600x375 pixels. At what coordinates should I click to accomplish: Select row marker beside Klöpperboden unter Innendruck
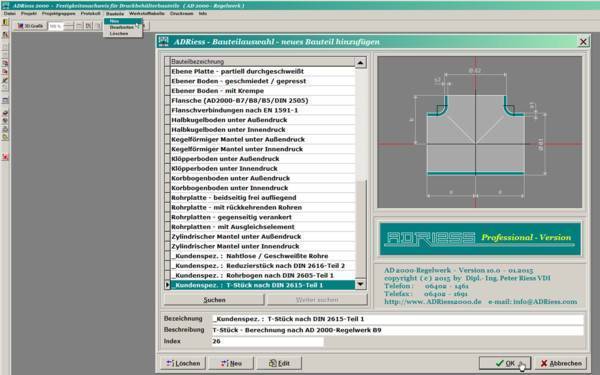pos(167,169)
